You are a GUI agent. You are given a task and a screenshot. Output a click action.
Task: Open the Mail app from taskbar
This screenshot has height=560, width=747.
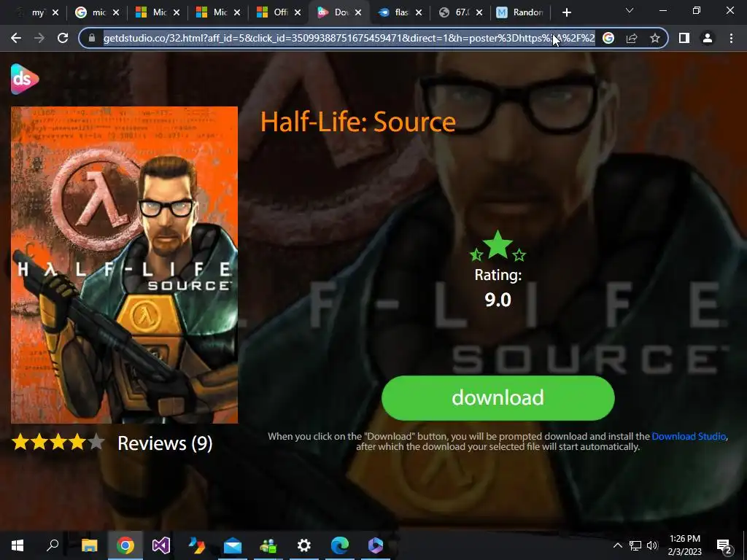pyautogui.click(x=233, y=545)
